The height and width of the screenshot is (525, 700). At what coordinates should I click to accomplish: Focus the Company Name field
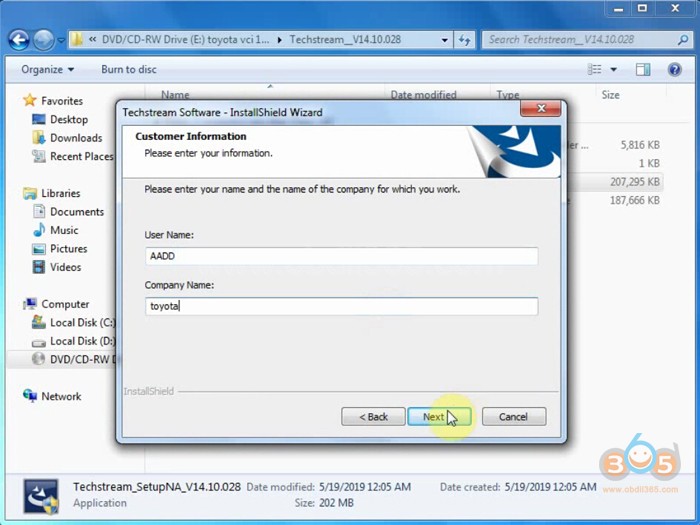click(342, 306)
